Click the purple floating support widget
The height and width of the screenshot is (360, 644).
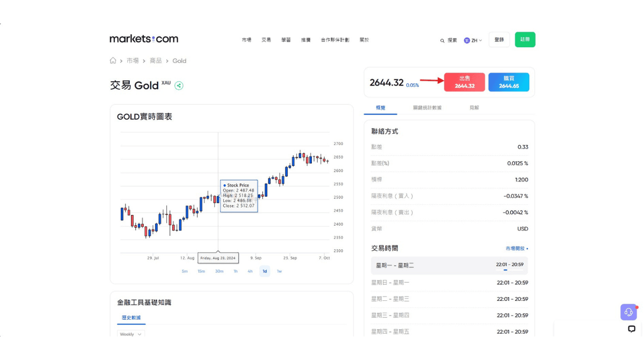click(x=628, y=312)
